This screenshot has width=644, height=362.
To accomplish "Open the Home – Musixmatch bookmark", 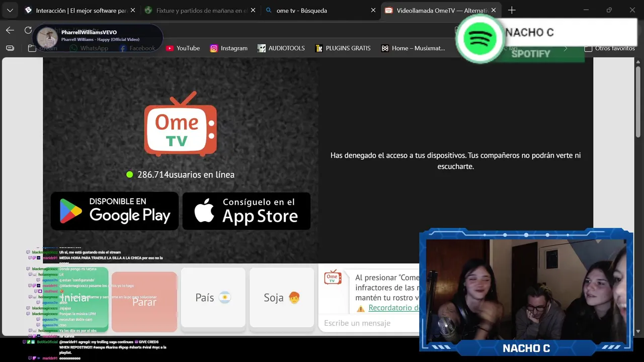I will (x=414, y=48).
